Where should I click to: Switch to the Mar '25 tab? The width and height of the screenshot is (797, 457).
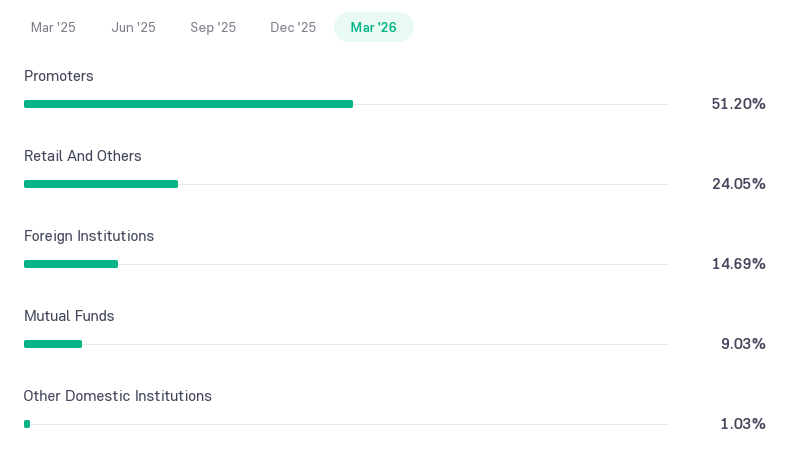point(53,27)
